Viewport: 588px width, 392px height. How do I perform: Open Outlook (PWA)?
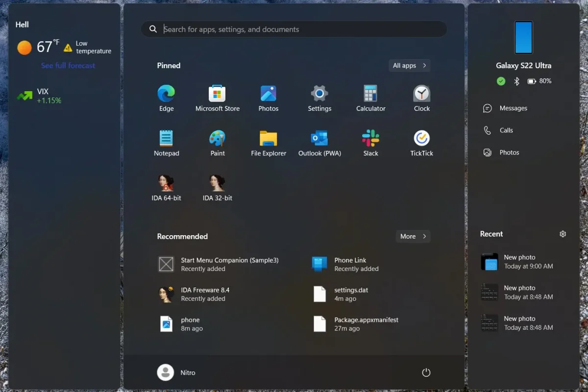pos(319,141)
